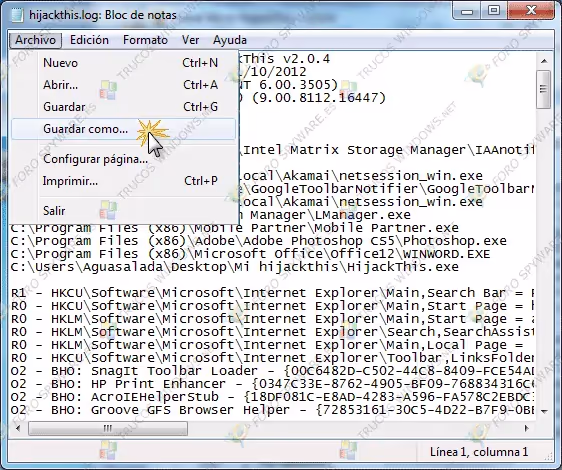562x470 pixels.
Task: Click the HP Print Enhancer BHO line
Action: point(272,384)
